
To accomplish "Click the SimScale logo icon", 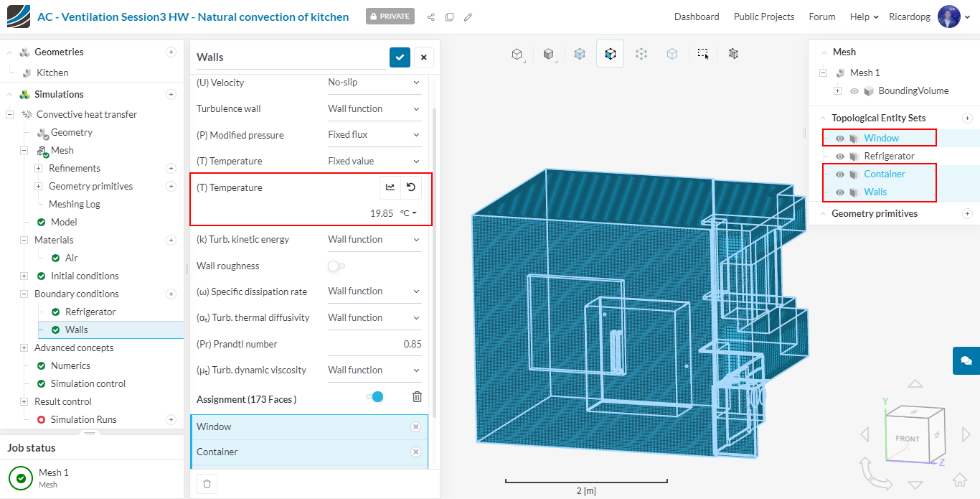I will [19, 17].
